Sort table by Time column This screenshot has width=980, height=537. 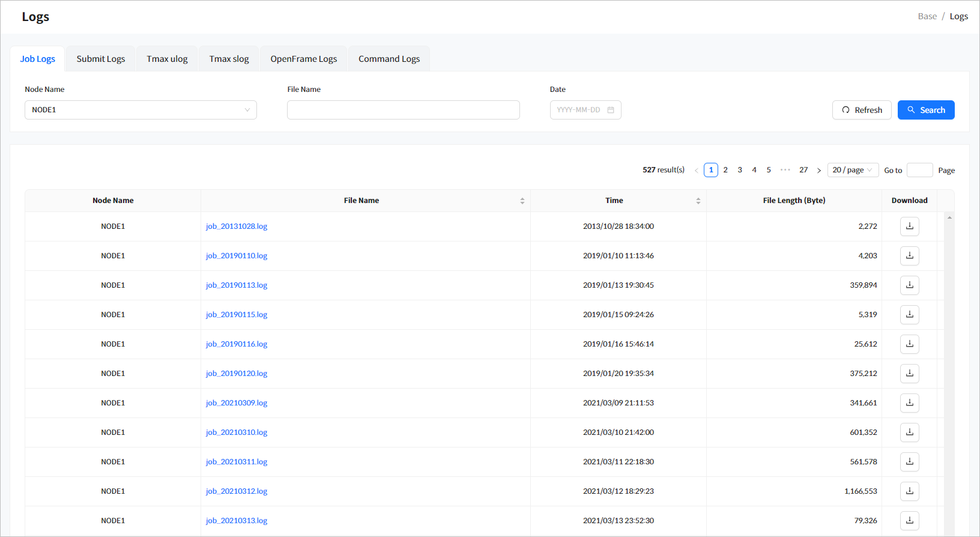tap(698, 201)
